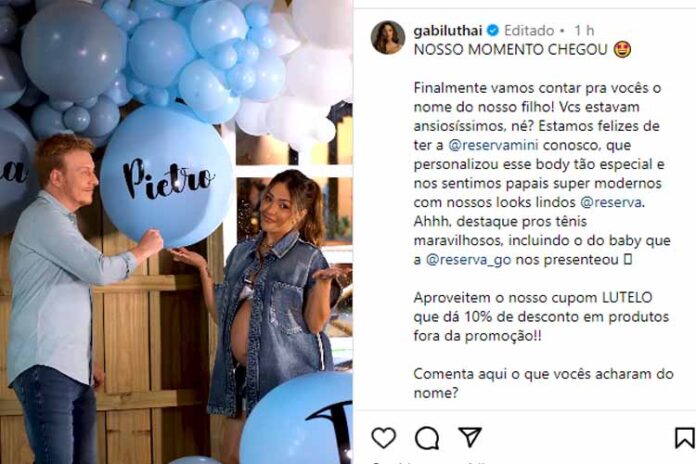Click the post photo of the couple
The width and height of the screenshot is (696, 464).
coord(176,232)
